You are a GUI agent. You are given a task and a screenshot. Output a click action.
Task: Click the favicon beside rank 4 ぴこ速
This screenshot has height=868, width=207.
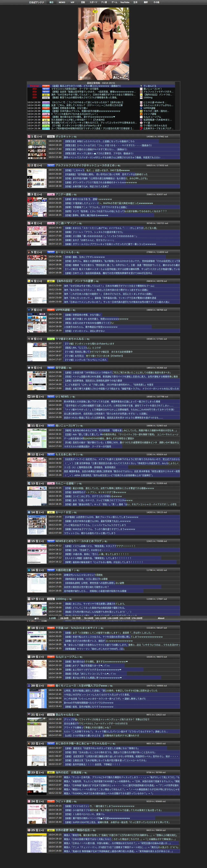pos(29,223)
